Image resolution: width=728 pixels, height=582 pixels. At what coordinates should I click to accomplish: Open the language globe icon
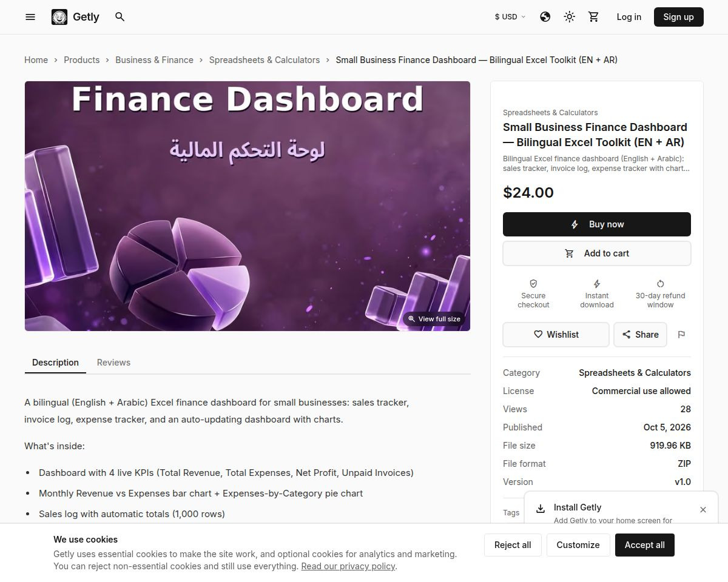(545, 17)
